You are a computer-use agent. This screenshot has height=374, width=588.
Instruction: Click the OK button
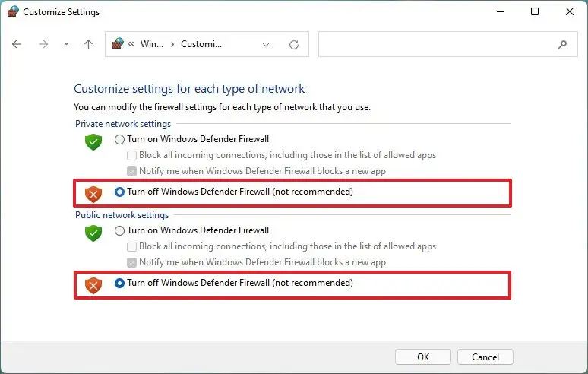423,357
